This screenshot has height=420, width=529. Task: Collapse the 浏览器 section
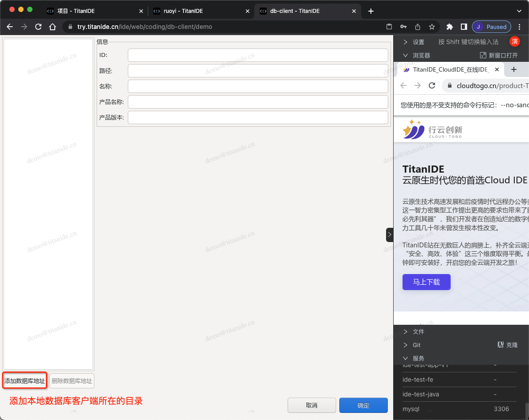pyautogui.click(x=416, y=55)
